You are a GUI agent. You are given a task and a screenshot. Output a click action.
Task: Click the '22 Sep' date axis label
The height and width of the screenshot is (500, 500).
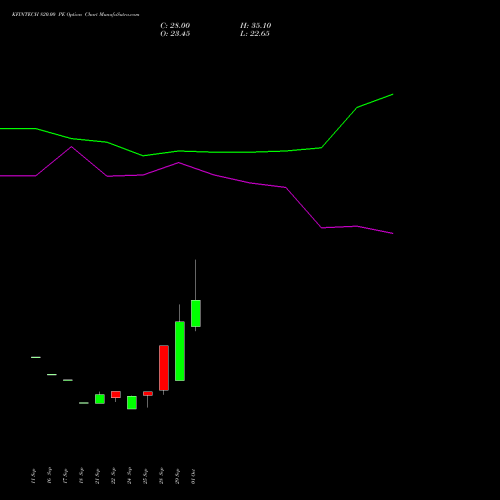pyautogui.click(x=113, y=476)
